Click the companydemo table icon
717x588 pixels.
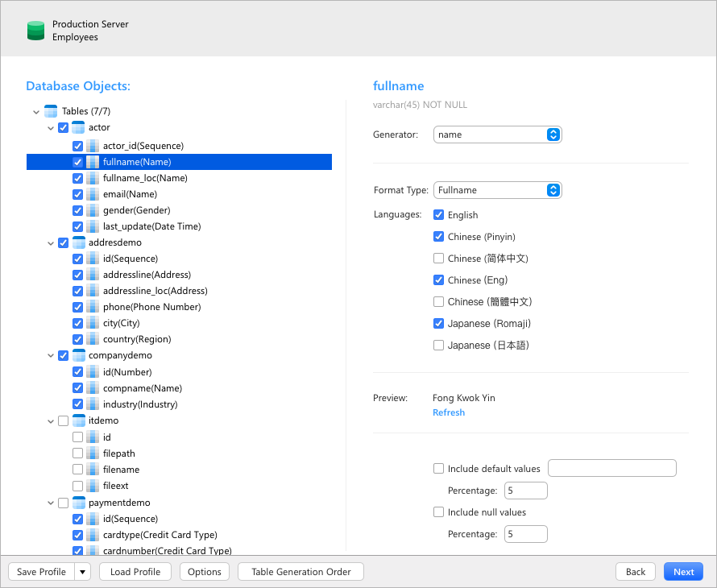[78, 355]
